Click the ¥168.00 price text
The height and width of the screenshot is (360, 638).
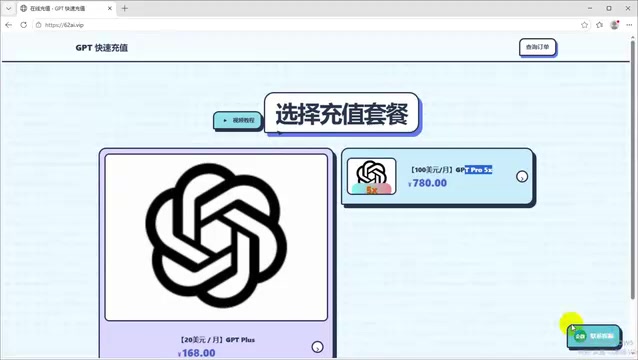click(x=197, y=353)
